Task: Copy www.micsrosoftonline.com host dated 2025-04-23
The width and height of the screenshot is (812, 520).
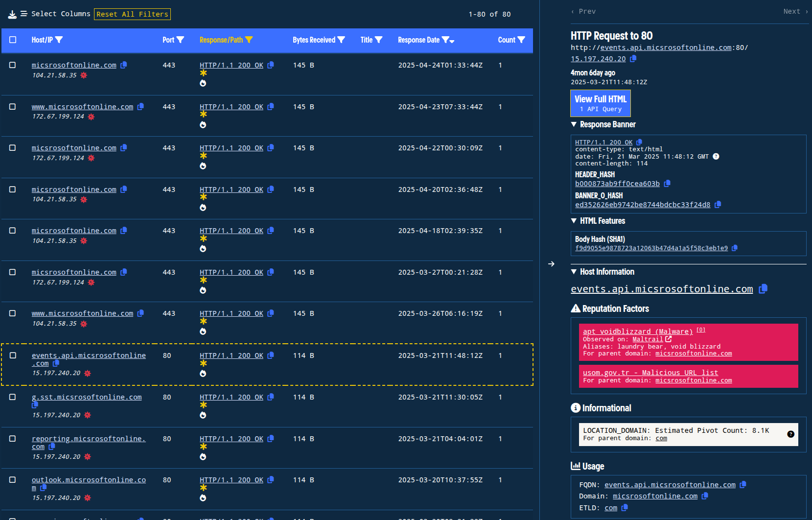Action: point(140,107)
